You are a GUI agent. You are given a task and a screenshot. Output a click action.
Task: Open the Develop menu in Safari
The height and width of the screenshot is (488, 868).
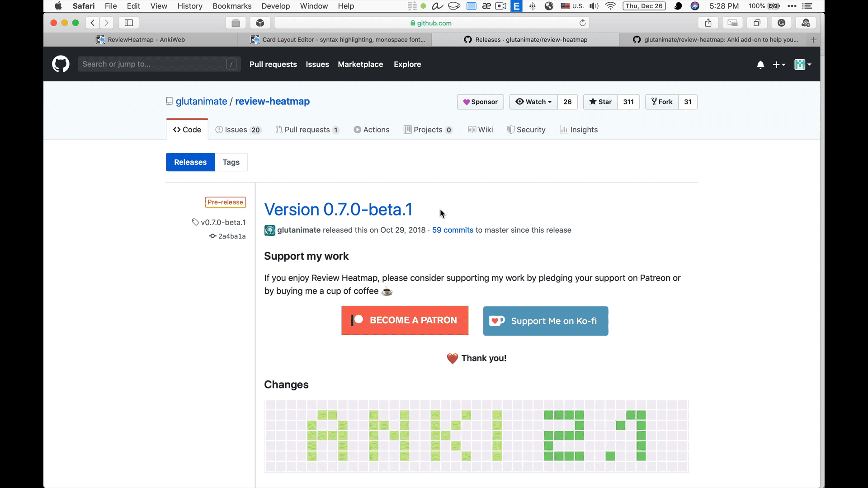pyautogui.click(x=275, y=6)
